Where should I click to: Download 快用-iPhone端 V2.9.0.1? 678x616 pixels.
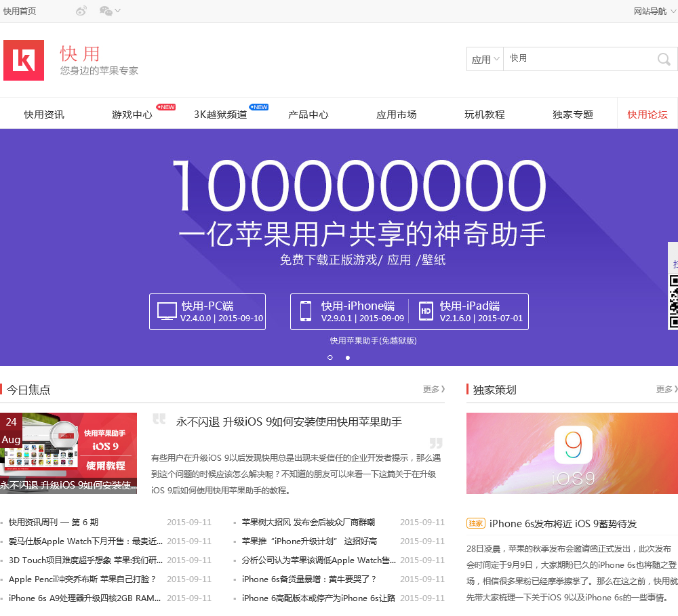(349, 312)
